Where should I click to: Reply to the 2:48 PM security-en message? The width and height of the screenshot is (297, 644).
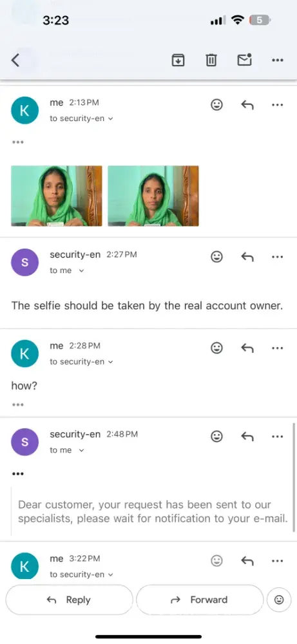(x=247, y=437)
